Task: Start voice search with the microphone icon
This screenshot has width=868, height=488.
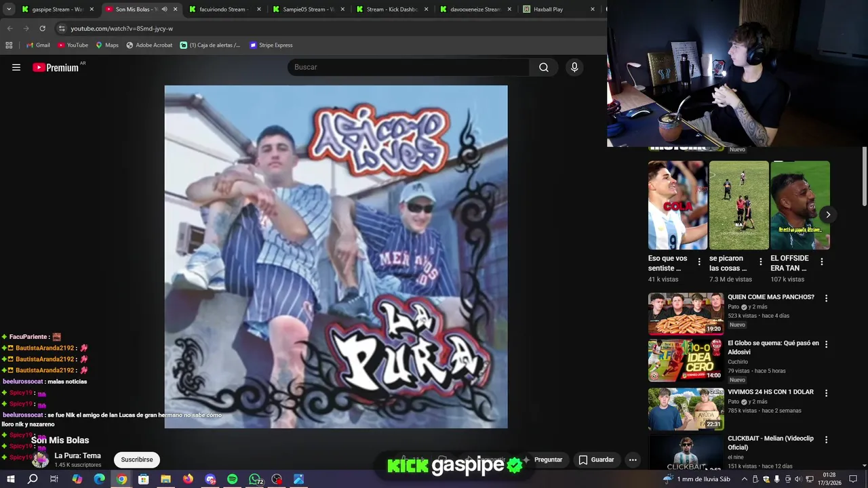Action: click(574, 67)
